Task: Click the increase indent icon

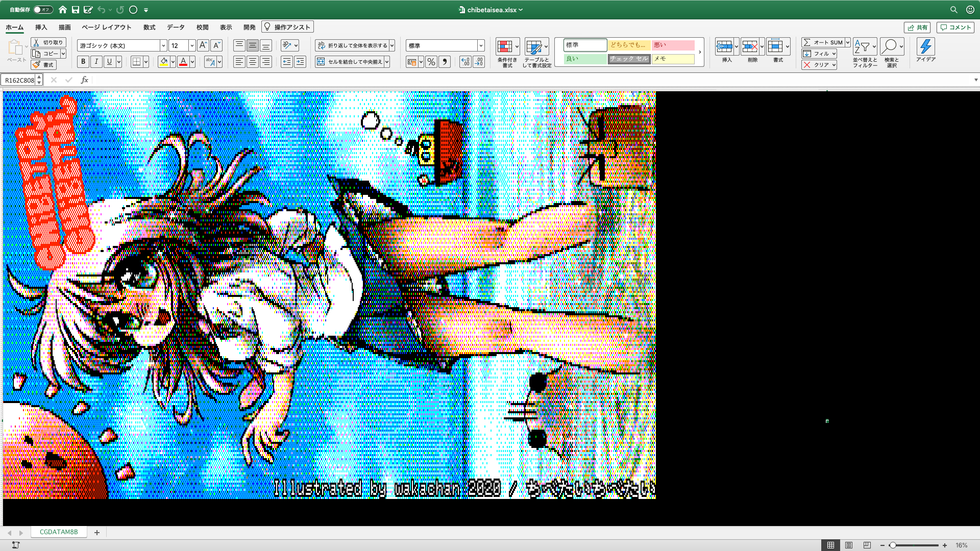Action: coord(300,62)
